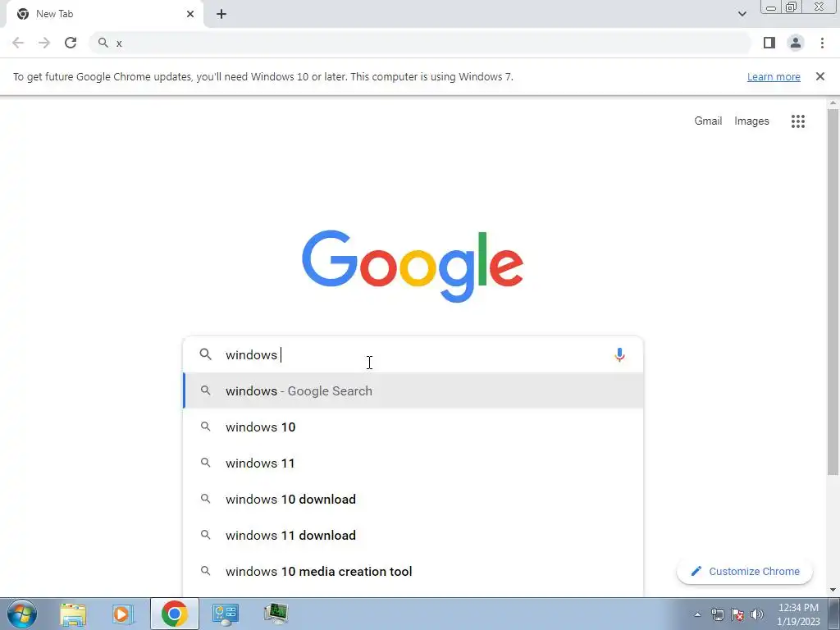Image resolution: width=840 pixels, height=630 pixels.
Task: Follow the Learn more link
Action: click(x=774, y=76)
